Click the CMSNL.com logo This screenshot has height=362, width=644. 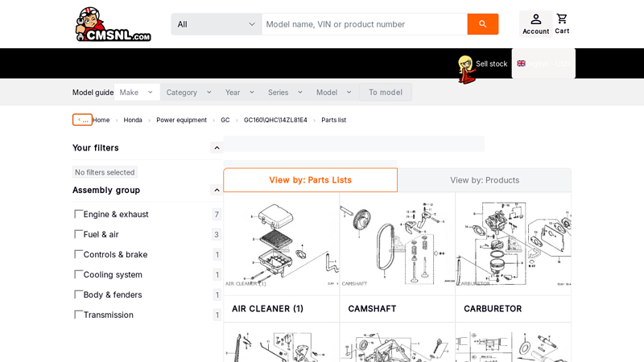(114, 25)
